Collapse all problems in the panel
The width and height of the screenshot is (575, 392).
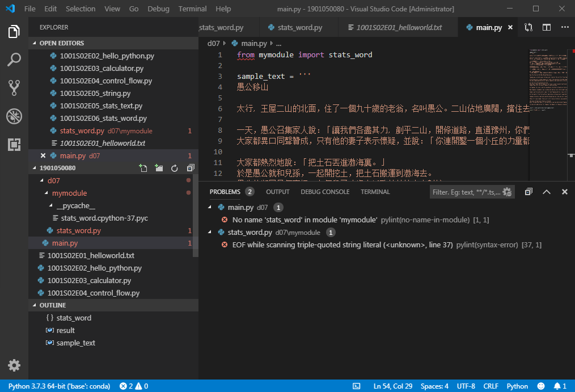click(529, 192)
